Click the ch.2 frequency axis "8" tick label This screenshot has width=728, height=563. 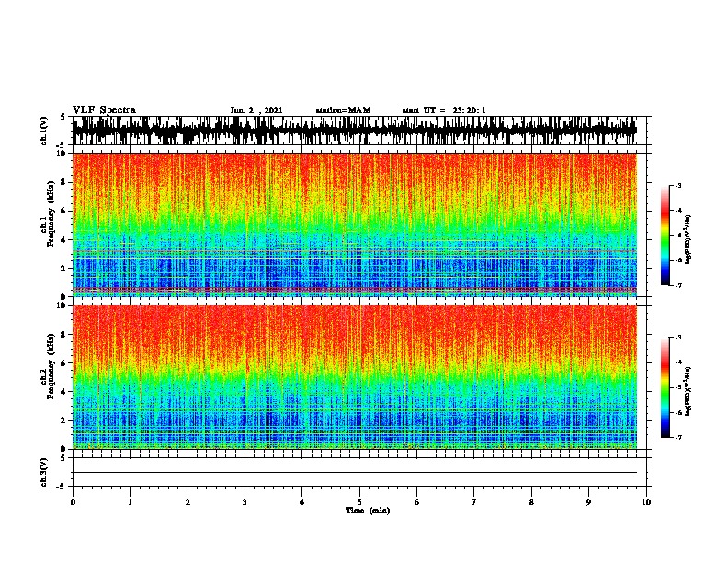click(x=64, y=335)
